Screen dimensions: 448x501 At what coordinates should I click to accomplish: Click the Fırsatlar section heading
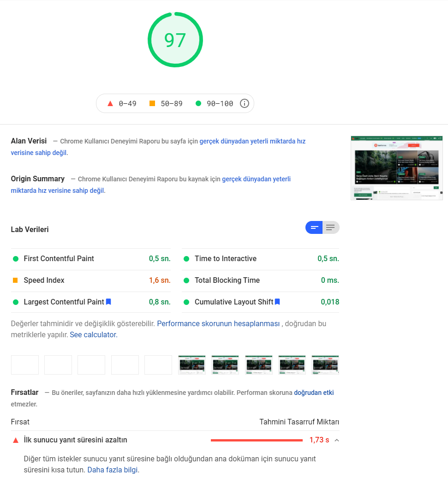click(x=24, y=393)
